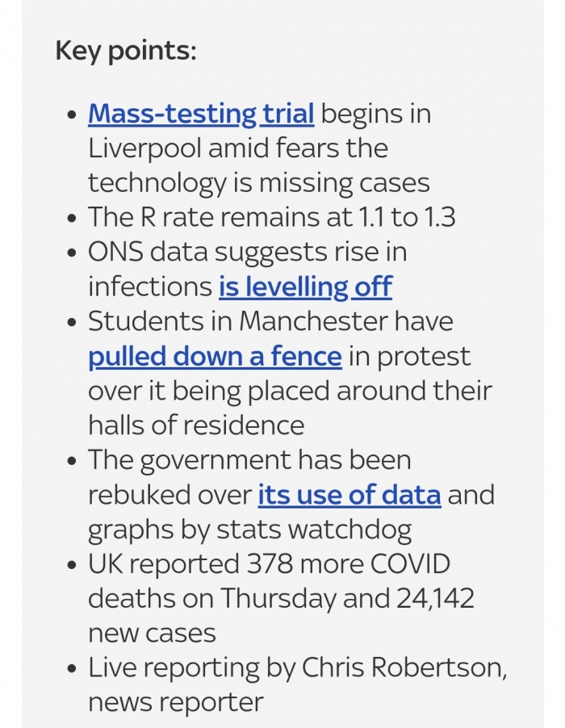Click the bullet beside 'The government has been'
Screen dimensions: 565x728
click(x=72, y=461)
